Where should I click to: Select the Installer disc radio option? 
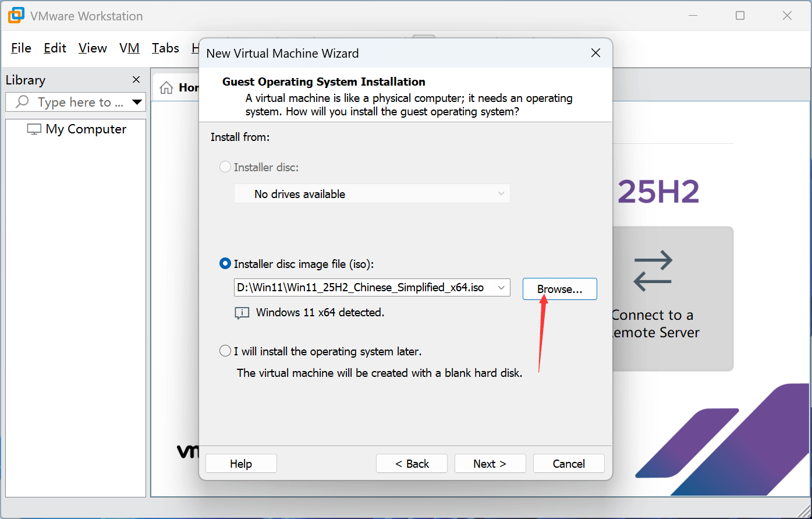[225, 167]
